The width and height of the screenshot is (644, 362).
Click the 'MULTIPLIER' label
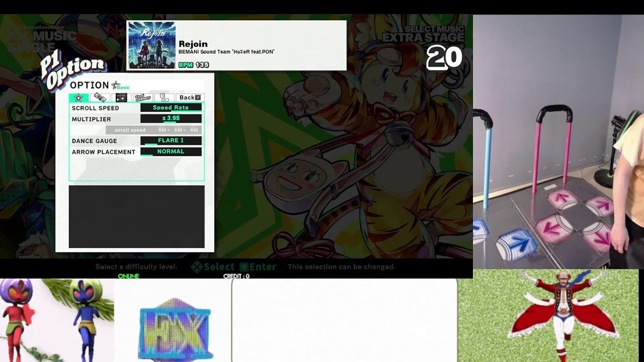click(92, 119)
